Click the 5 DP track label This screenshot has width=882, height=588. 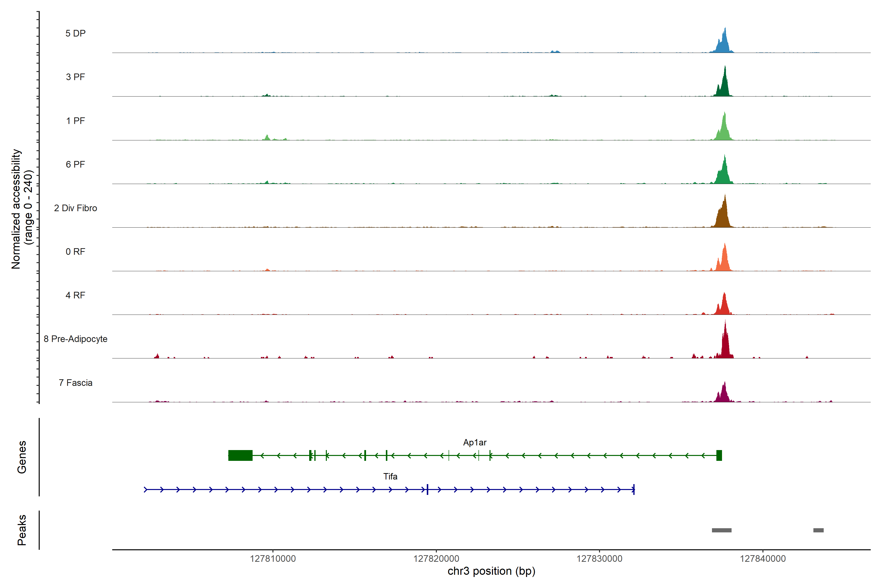(75, 33)
